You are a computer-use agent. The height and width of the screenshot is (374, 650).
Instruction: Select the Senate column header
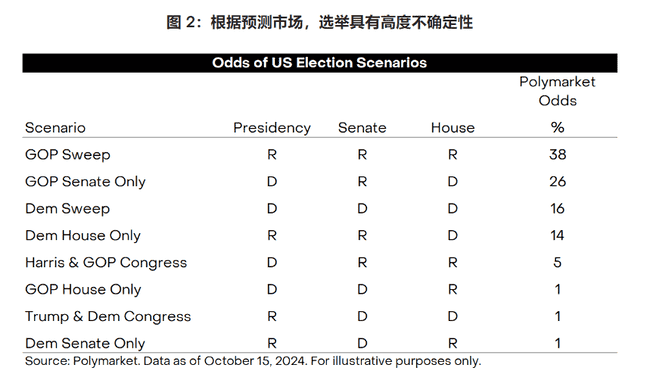pyautogui.click(x=362, y=128)
